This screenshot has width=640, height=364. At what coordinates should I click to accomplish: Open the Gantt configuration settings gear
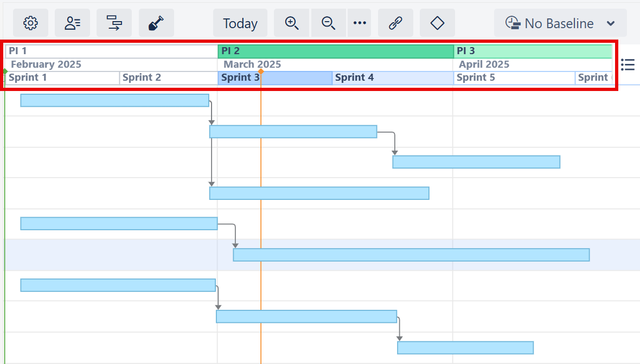(30, 23)
